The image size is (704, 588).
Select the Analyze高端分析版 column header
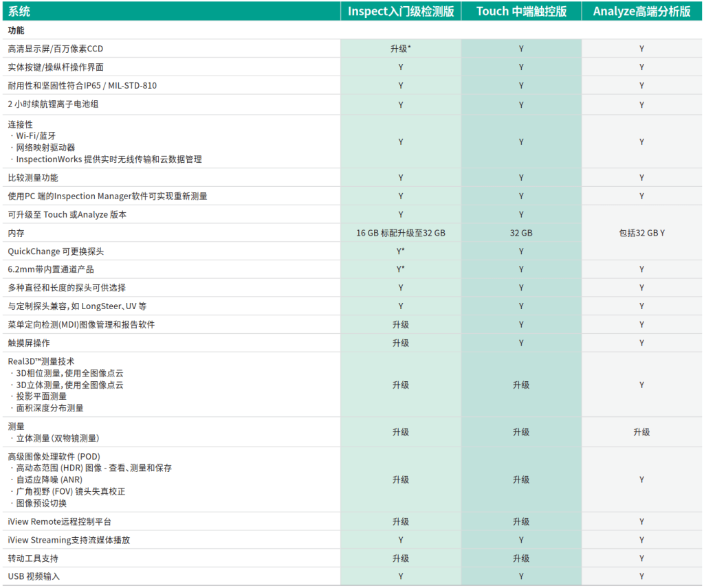(641, 11)
